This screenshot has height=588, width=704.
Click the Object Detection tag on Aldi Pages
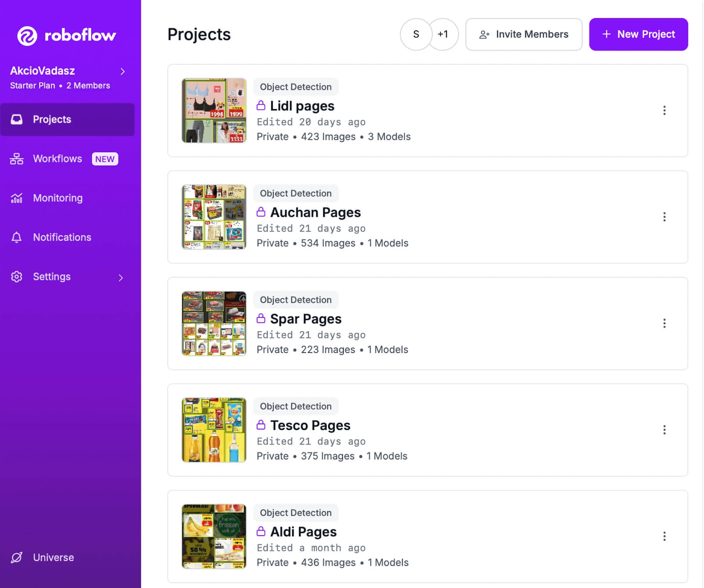click(x=295, y=513)
